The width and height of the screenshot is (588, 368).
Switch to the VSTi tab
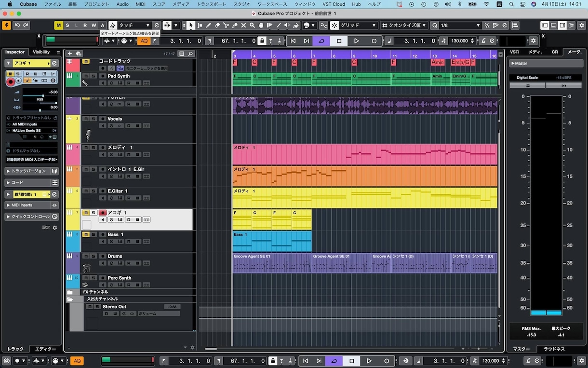point(514,52)
